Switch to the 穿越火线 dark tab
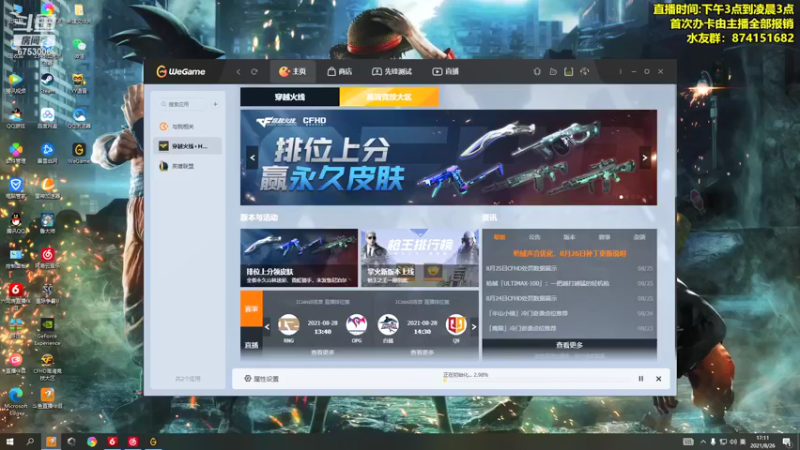 pyautogui.click(x=290, y=97)
